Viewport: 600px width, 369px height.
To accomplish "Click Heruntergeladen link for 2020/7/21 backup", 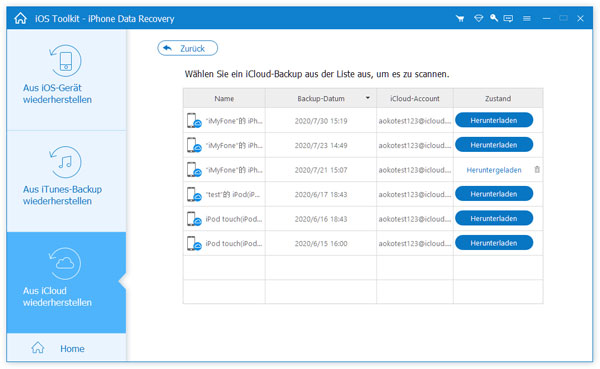I will pos(494,170).
